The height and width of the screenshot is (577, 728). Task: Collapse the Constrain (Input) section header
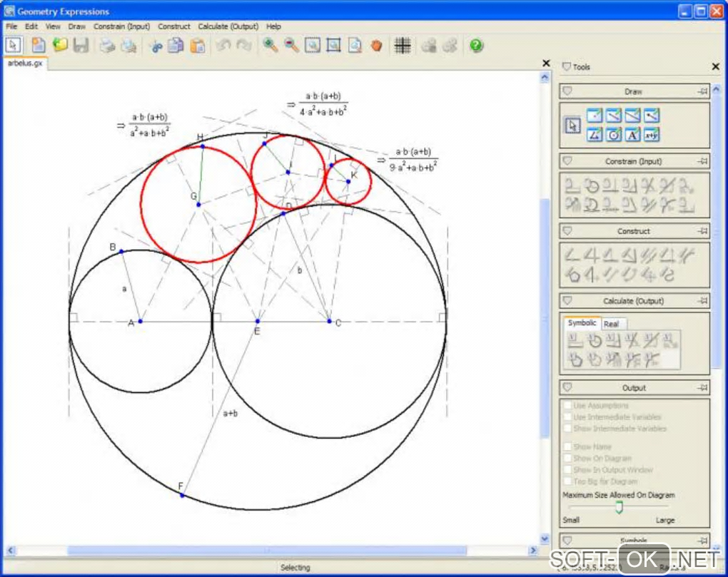point(567,161)
